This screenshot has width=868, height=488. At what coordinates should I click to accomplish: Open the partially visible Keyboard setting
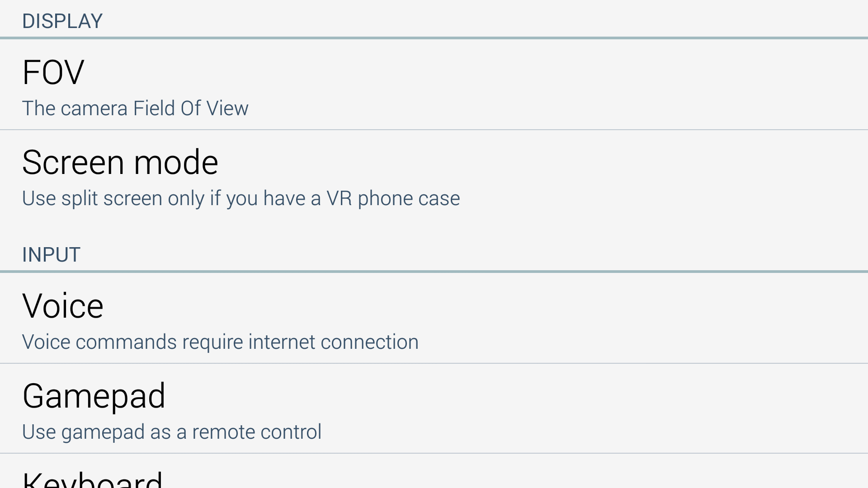point(92,479)
